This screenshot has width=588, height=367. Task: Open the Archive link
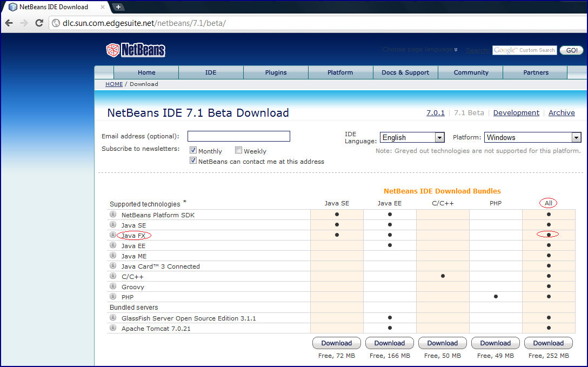[562, 113]
